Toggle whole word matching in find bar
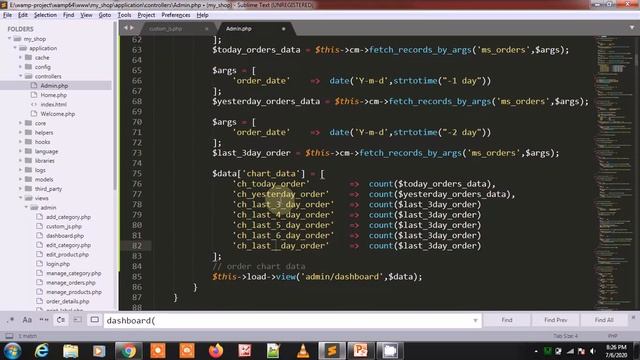Screen dimensions: 640x360 coord(44,320)
